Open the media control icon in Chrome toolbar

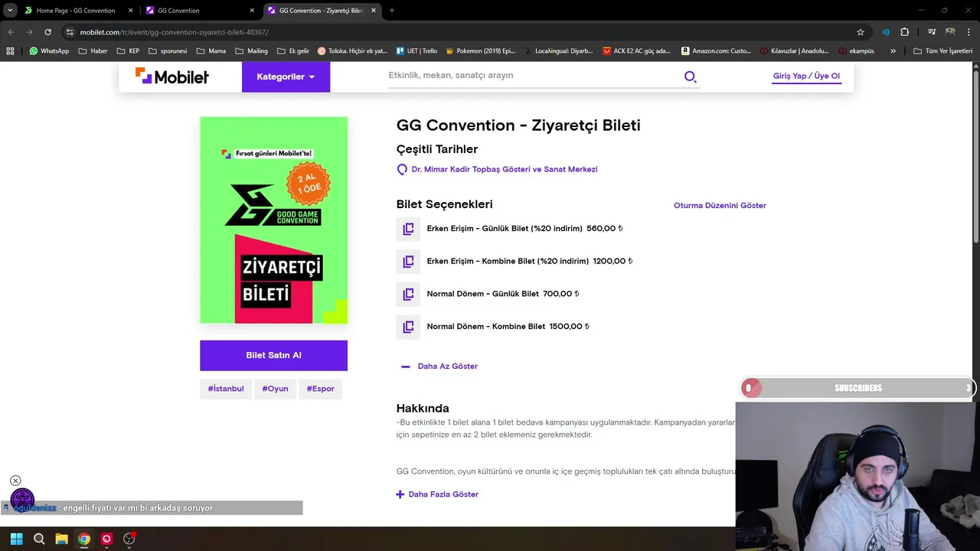[932, 32]
